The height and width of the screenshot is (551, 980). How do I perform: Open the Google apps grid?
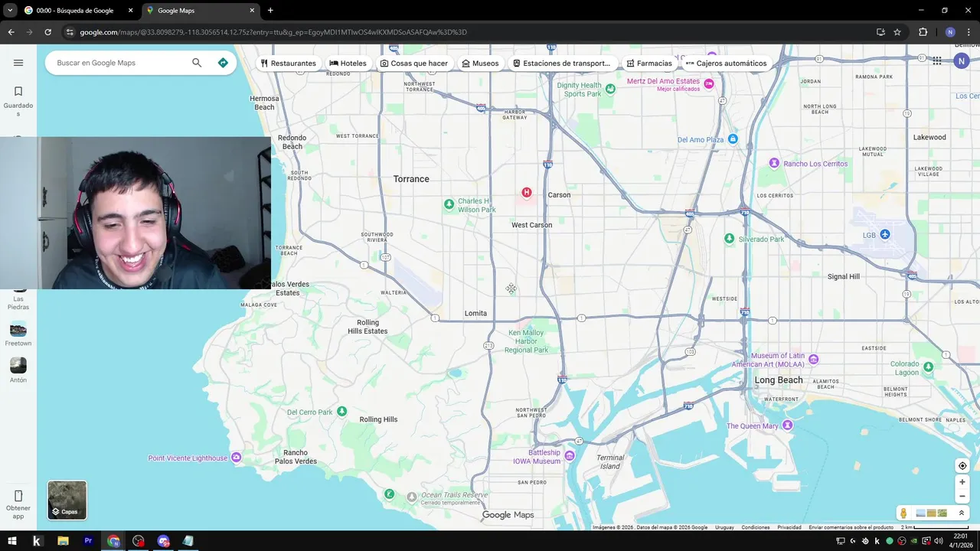click(x=937, y=61)
